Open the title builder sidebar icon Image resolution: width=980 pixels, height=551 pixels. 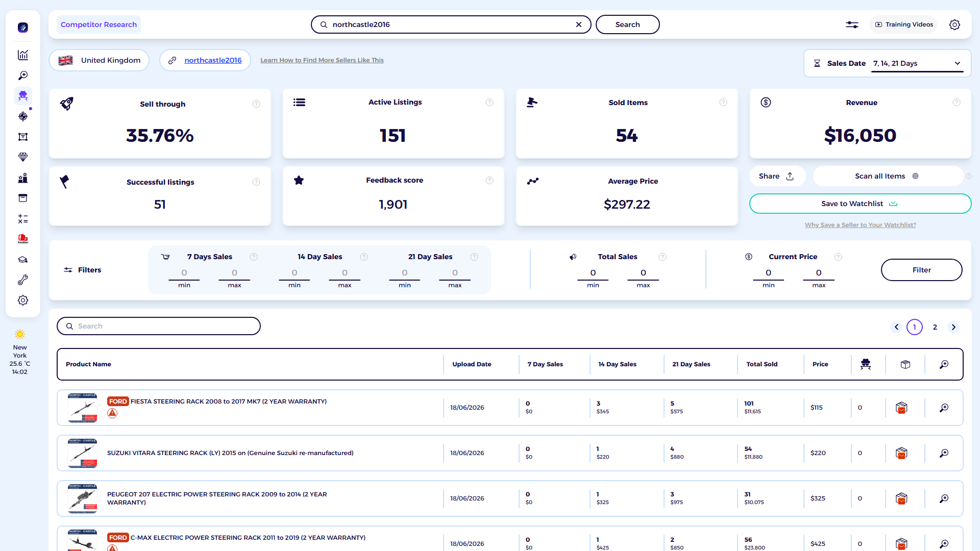pos(23,137)
